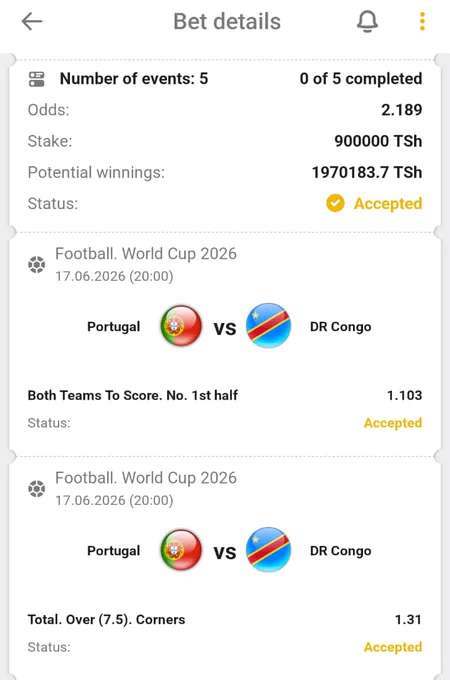Tap the 1.103 odds value
The width and height of the screenshot is (450, 680).
pyautogui.click(x=404, y=396)
